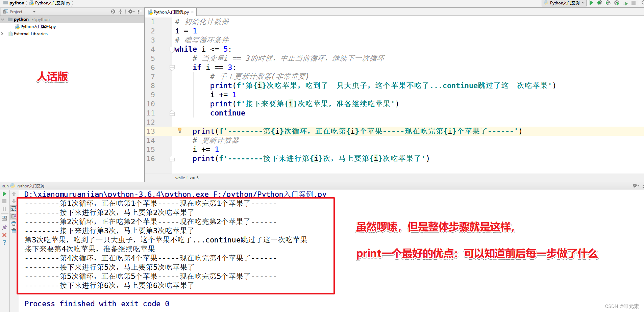644x312 pixels.
Task: Place cursor on 'continue' at line 11
Action: point(228,113)
